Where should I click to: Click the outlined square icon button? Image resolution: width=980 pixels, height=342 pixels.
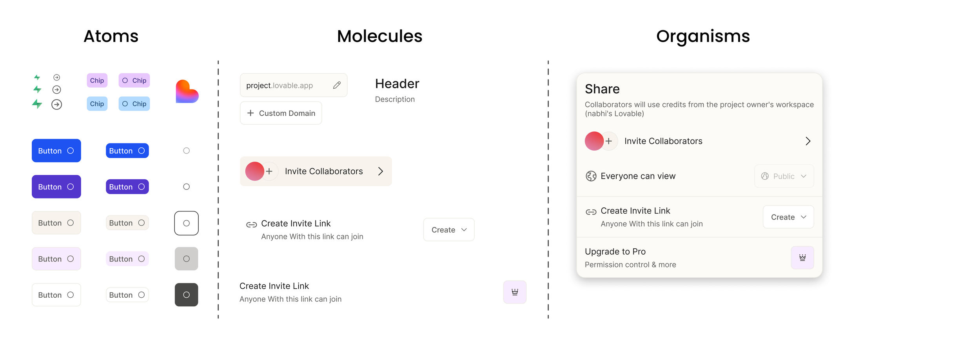coord(187,223)
